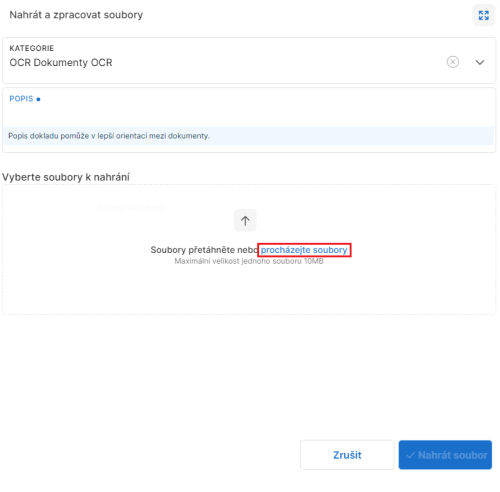The height and width of the screenshot is (492, 500).
Task: Click the blue required dot beside POPIS
Action: click(38, 99)
